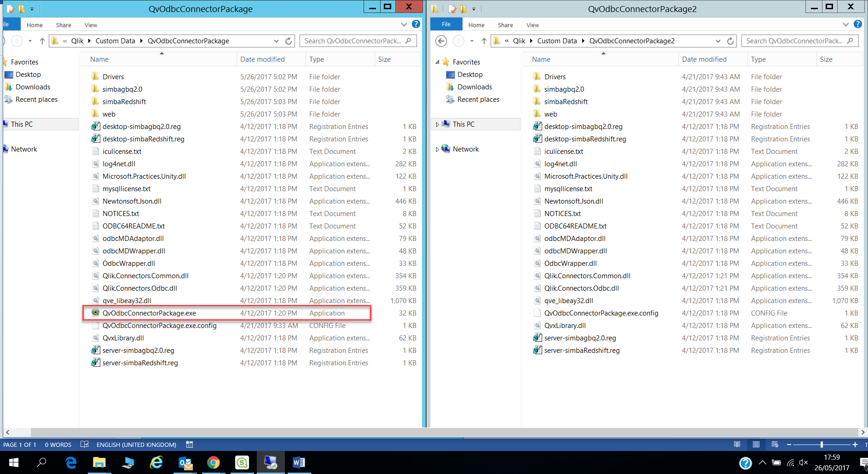Launch Google Chrome from taskbar

(214, 462)
